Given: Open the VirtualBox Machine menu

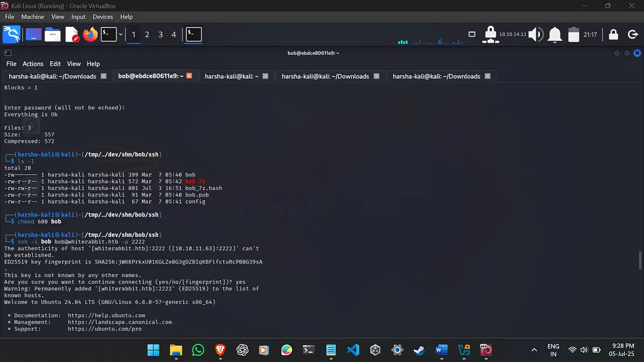Looking at the screenshot, I should tap(32, 16).
